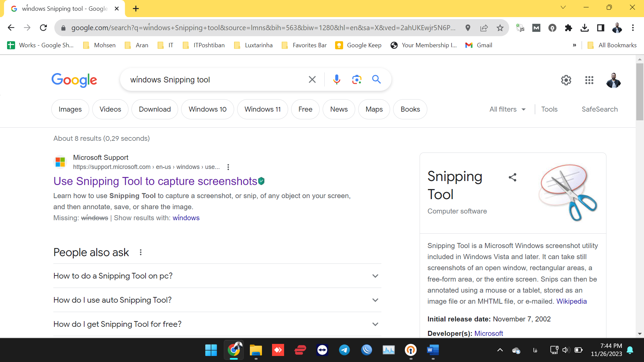644x362 pixels.
Task: Go back to the previous page
Action: (x=11, y=28)
